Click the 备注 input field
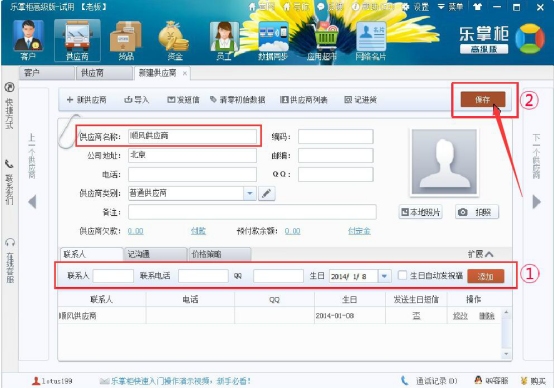554x388 pixels. coord(252,212)
